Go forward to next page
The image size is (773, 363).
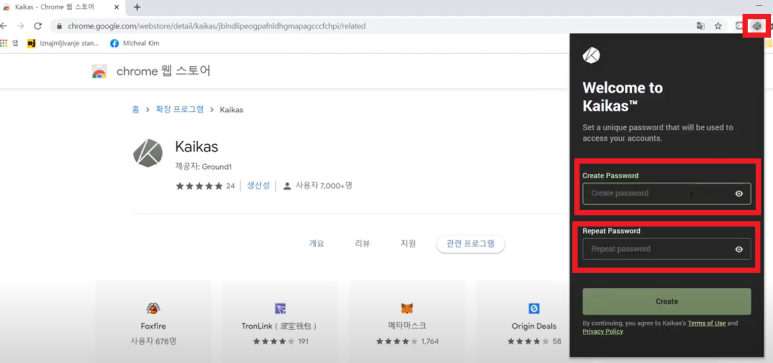pos(20,26)
